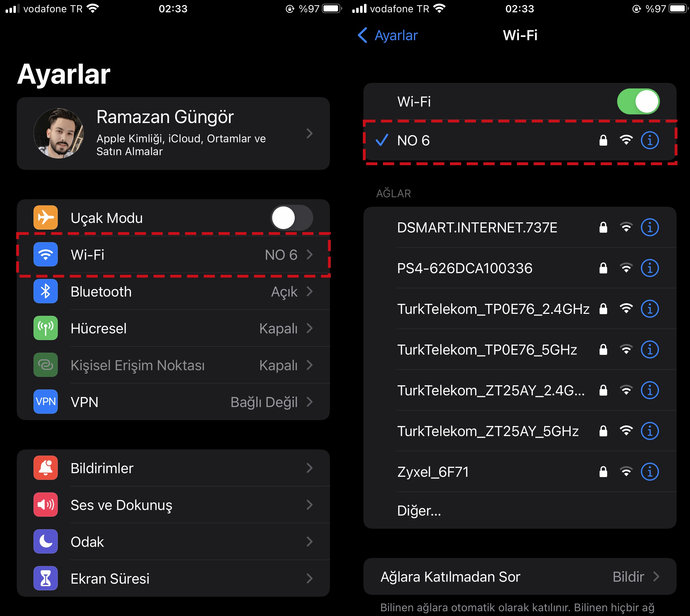The width and height of the screenshot is (690, 616).
Task: Open Ekran Süresi row chevron
Action: [x=309, y=578]
